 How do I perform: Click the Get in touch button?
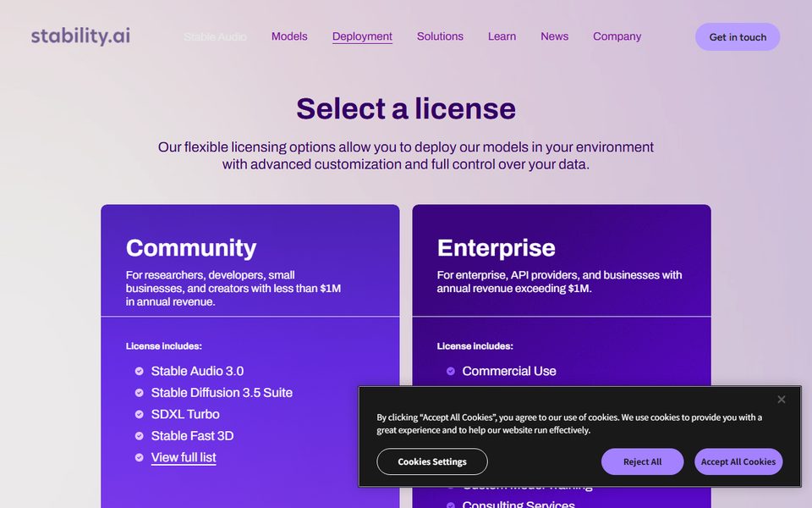738,36
